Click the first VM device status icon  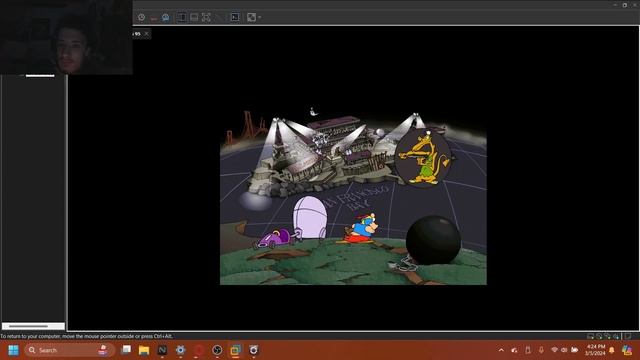click(590, 336)
